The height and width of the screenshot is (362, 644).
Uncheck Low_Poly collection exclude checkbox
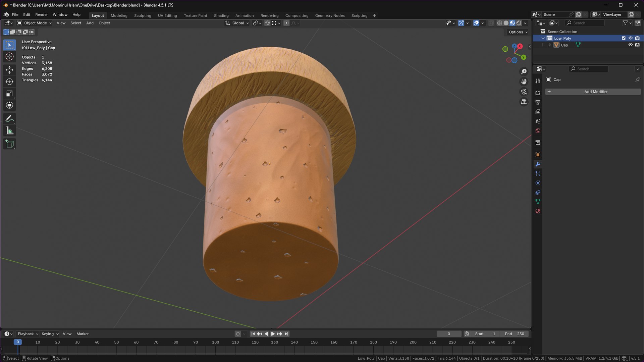pos(624,38)
